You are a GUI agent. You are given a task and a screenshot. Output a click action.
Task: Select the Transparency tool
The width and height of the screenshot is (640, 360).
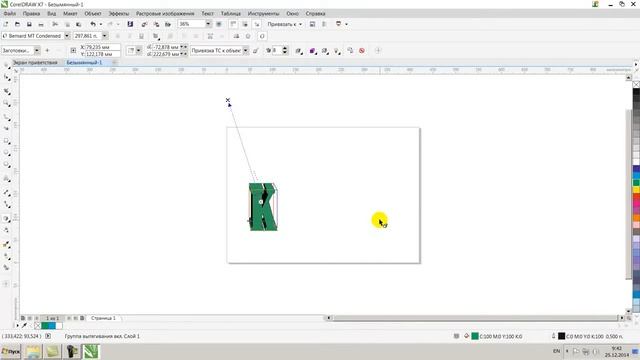(x=7, y=230)
